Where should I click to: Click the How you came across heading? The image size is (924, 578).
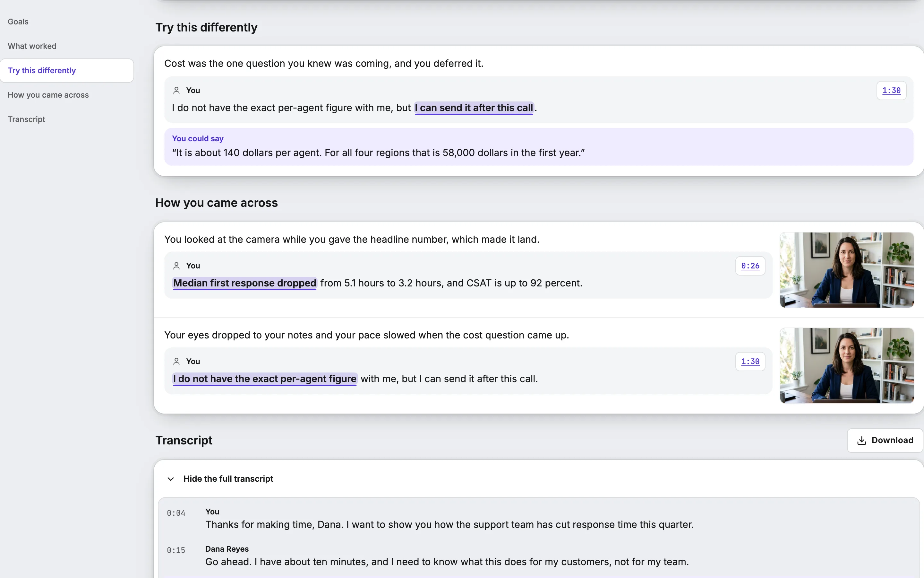pos(217,203)
